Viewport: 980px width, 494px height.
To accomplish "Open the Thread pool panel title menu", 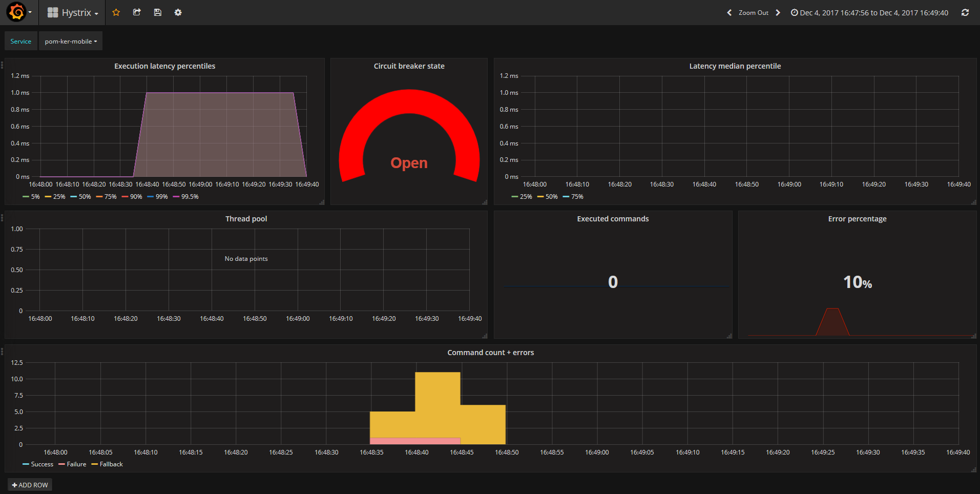I will [246, 219].
